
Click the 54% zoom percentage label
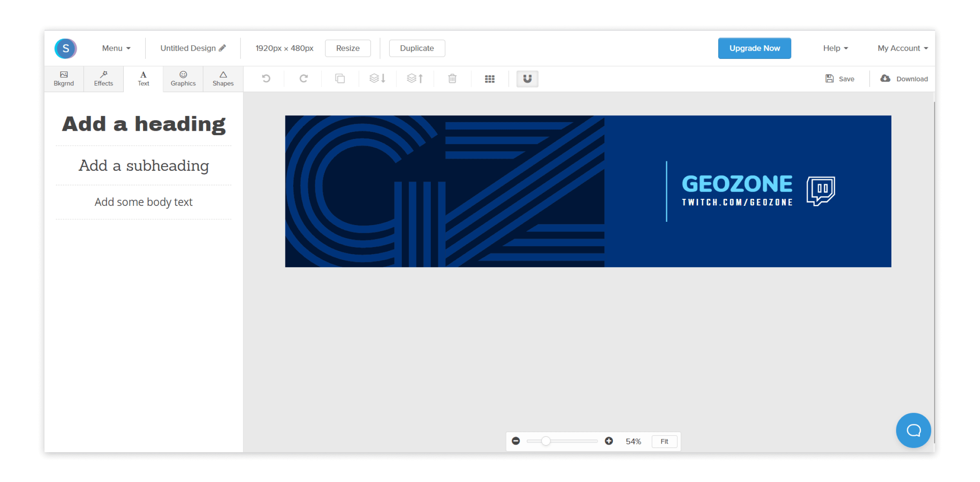click(633, 442)
